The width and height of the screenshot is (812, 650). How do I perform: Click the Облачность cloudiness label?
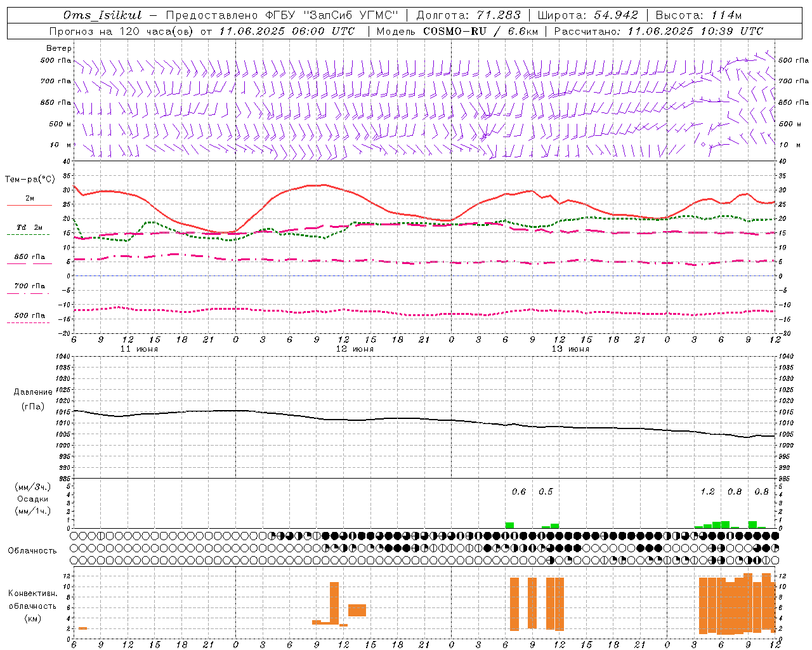tap(32, 550)
